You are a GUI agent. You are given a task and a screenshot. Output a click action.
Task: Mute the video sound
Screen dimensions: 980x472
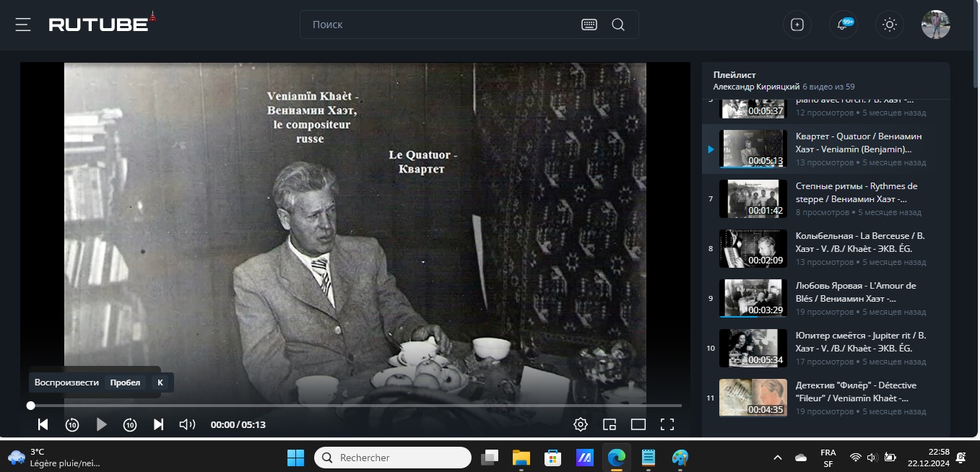[187, 424]
